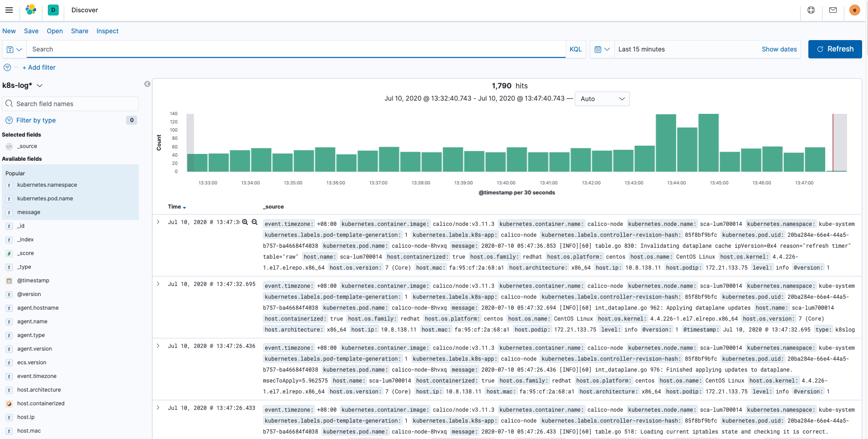Collapse the fields sidebar panel
The width and height of the screenshot is (868, 439).
(147, 84)
